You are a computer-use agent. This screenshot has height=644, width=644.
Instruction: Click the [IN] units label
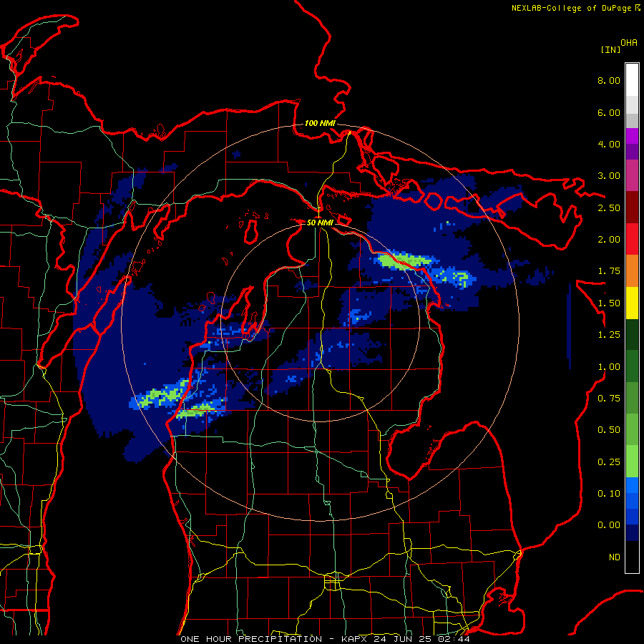pos(610,49)
